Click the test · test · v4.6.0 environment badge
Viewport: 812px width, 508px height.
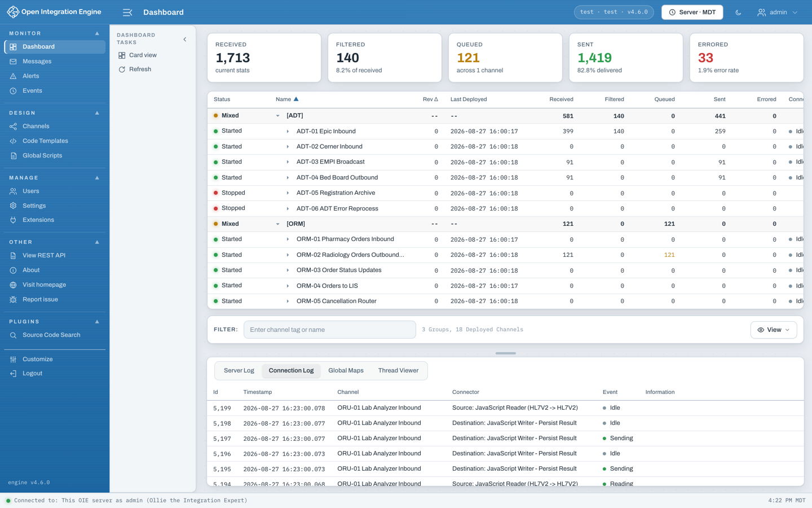(614, 12)
